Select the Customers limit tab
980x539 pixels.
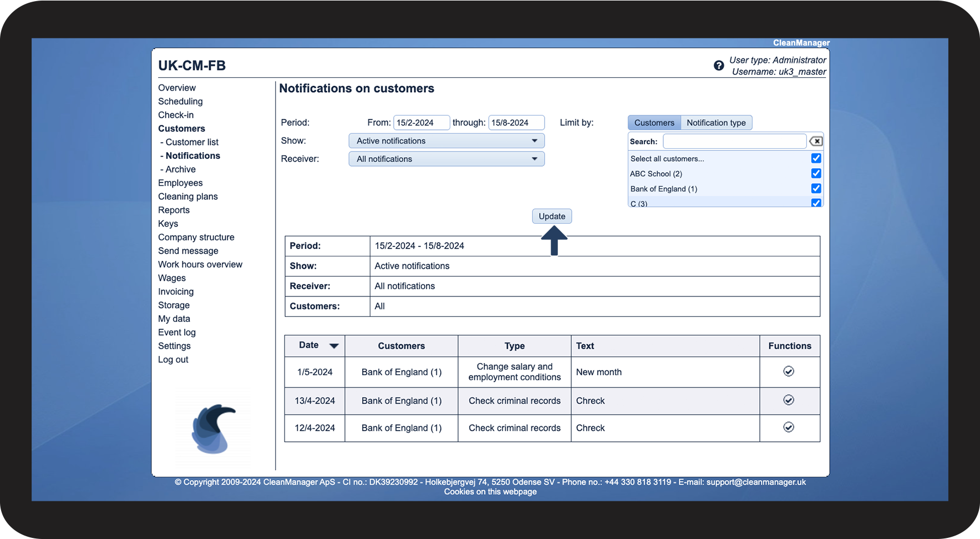click(654, 123)
